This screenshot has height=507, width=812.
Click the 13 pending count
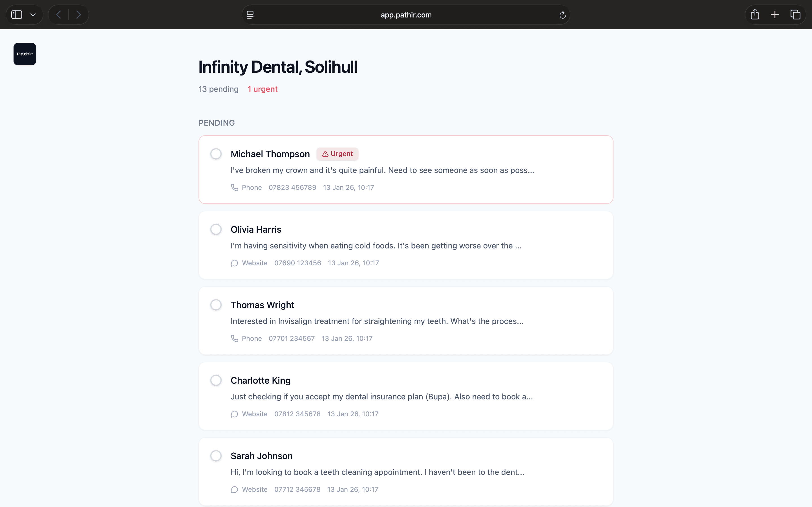click(x=219, y=89)
